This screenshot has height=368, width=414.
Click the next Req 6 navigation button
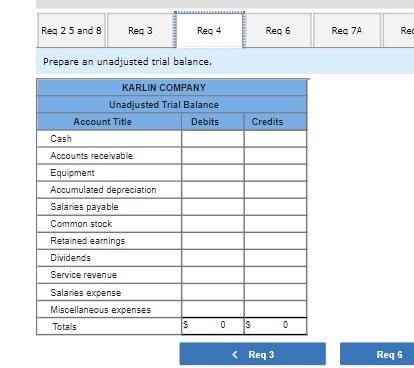[x=377, y=354]
